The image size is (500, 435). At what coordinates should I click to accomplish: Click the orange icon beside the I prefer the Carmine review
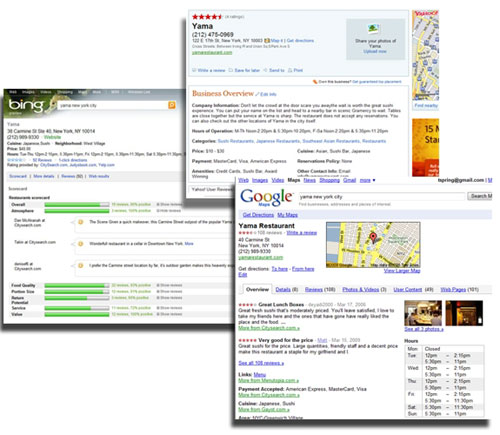pyautogui.click(x=80, y=266)
